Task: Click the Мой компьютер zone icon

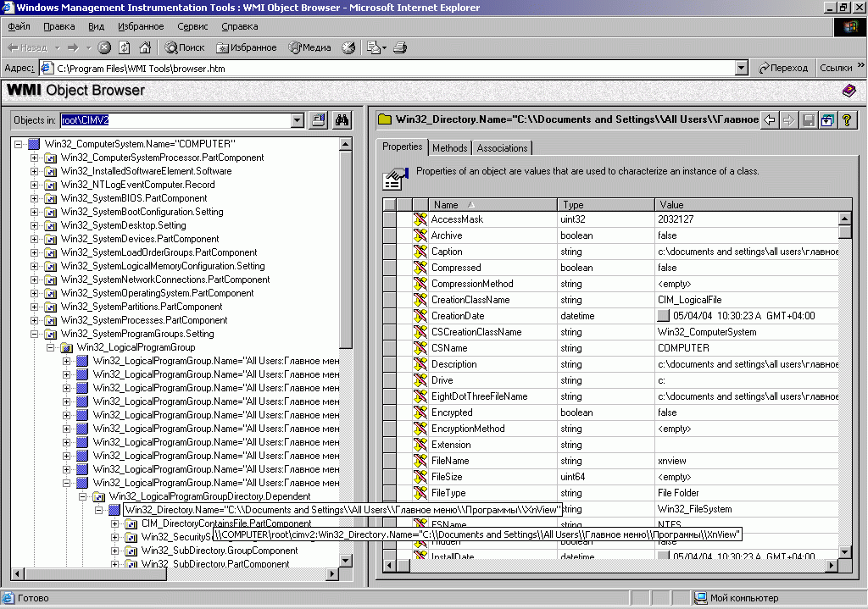Action: (701, 598)
